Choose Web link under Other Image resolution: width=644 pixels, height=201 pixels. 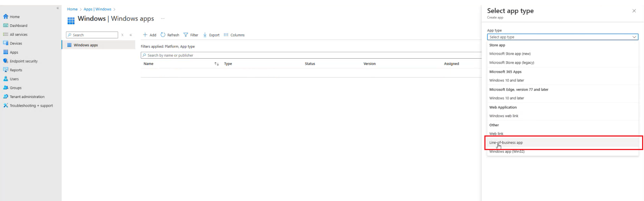pyautogui.click(x=563, y=133)
